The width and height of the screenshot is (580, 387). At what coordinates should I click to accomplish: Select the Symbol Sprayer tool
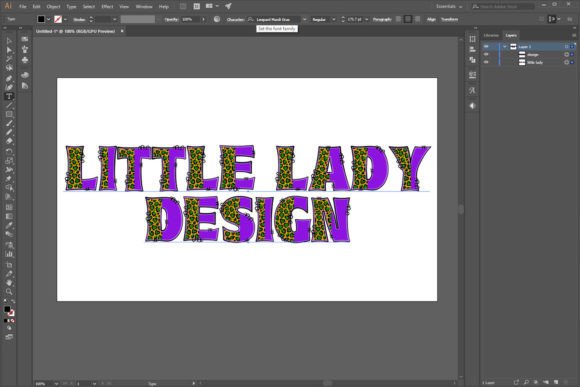pyautogui.click(x=9, y=245)
